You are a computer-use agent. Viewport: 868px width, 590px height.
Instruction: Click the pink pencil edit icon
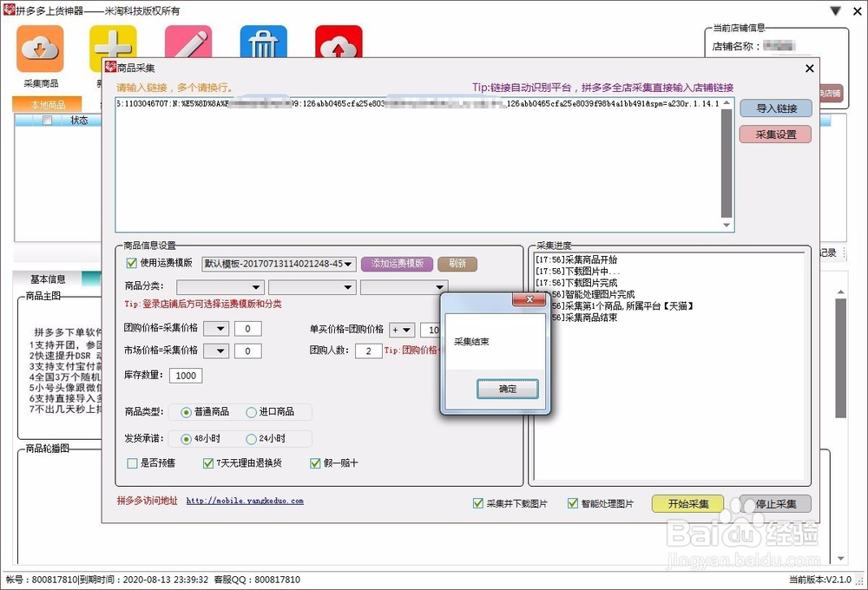pos(188,41)
